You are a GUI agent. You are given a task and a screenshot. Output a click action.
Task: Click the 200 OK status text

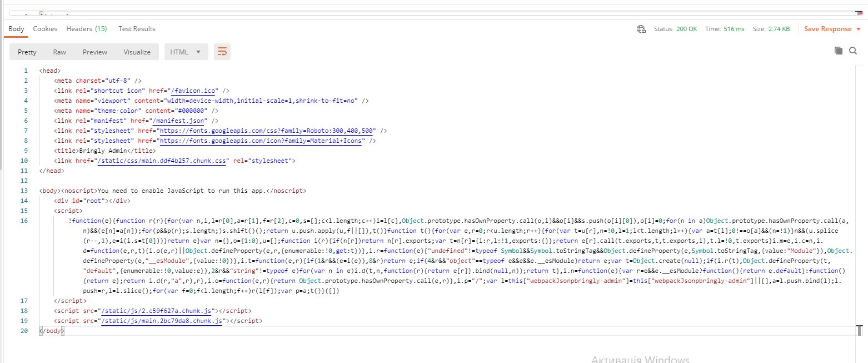(x=686, y=29)
